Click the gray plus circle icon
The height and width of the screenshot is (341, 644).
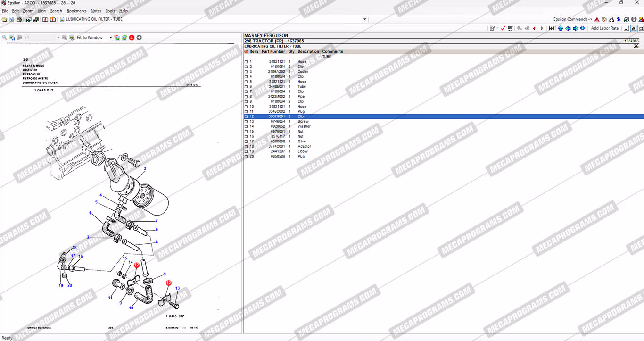pos(139,37)
